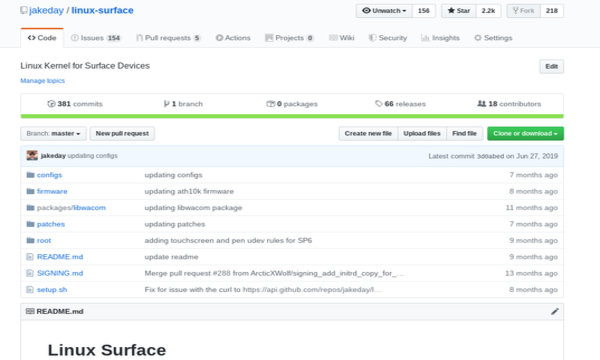Click jakeday's avatar in the commit bar

(x=32, y=156)
